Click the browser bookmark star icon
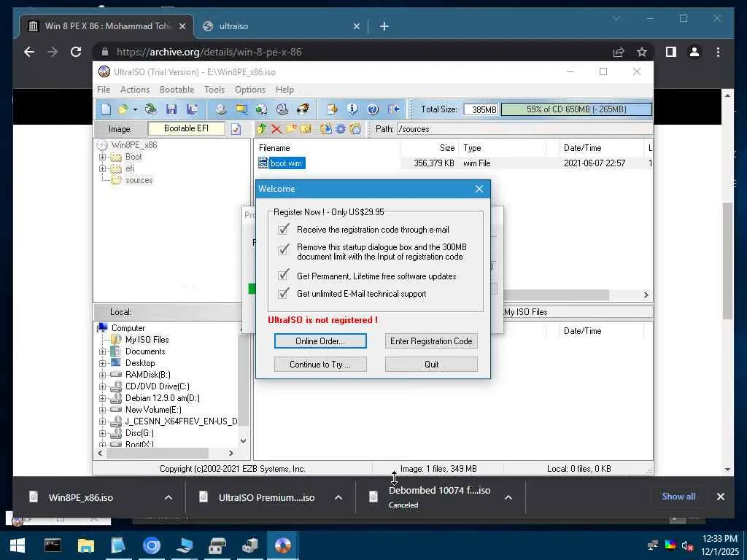747x560 pixels. pos(642,52)
